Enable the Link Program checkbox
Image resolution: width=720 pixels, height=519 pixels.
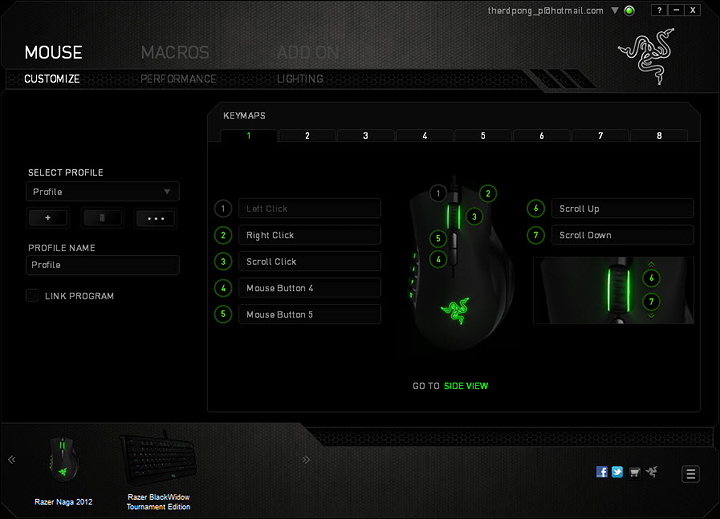coord(32,295)
